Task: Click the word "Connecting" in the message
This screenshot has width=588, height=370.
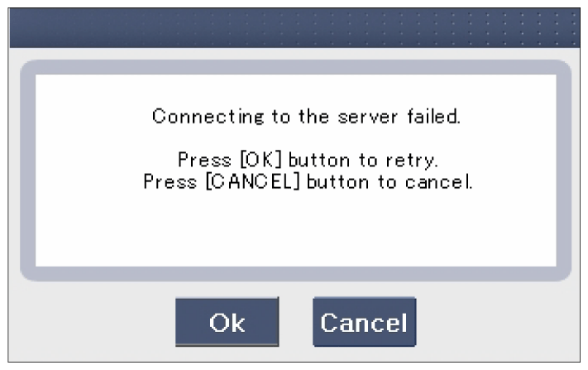Action: tap(208, 117)
